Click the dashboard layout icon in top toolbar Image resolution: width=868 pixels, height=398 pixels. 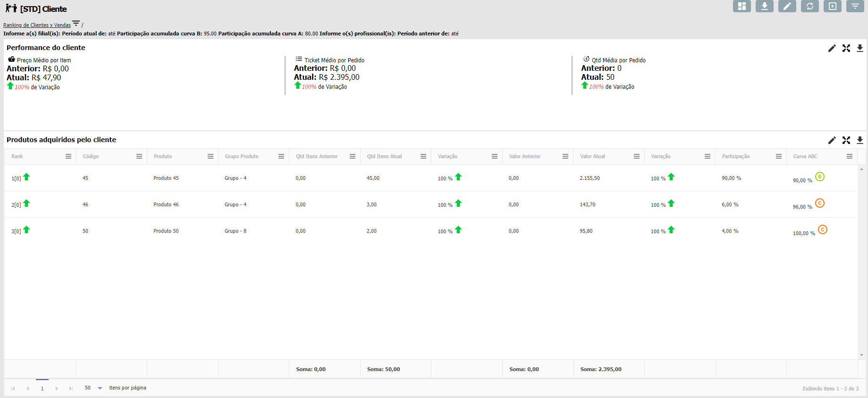tap(742, 6)
